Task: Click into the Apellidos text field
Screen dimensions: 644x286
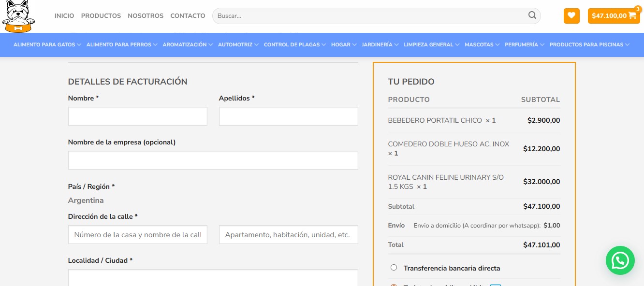Action: click(288, 116)
